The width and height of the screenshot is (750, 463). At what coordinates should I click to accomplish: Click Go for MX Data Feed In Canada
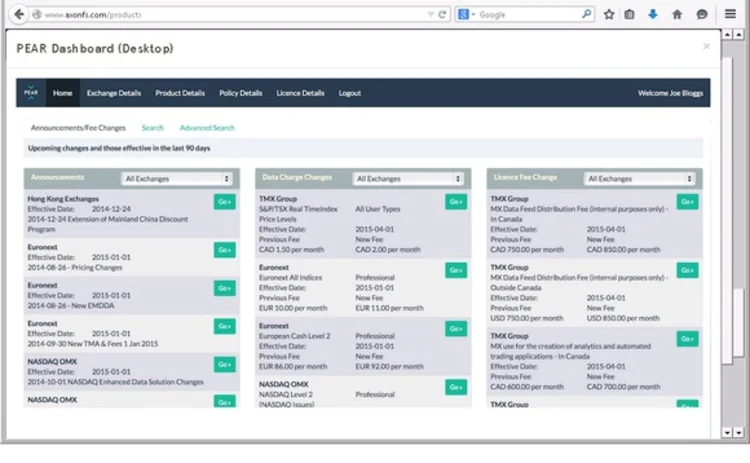point(687,201)
